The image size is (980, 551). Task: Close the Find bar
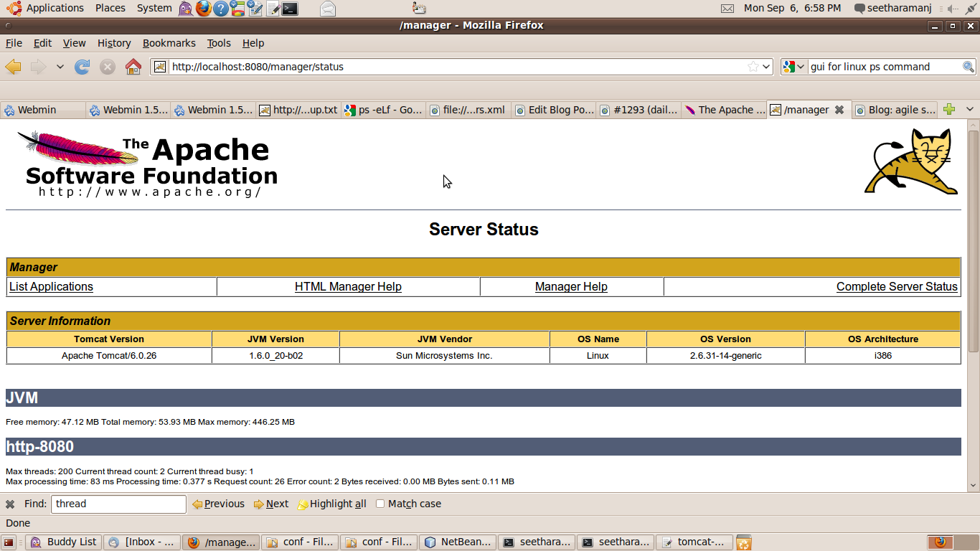click(10, 504)
